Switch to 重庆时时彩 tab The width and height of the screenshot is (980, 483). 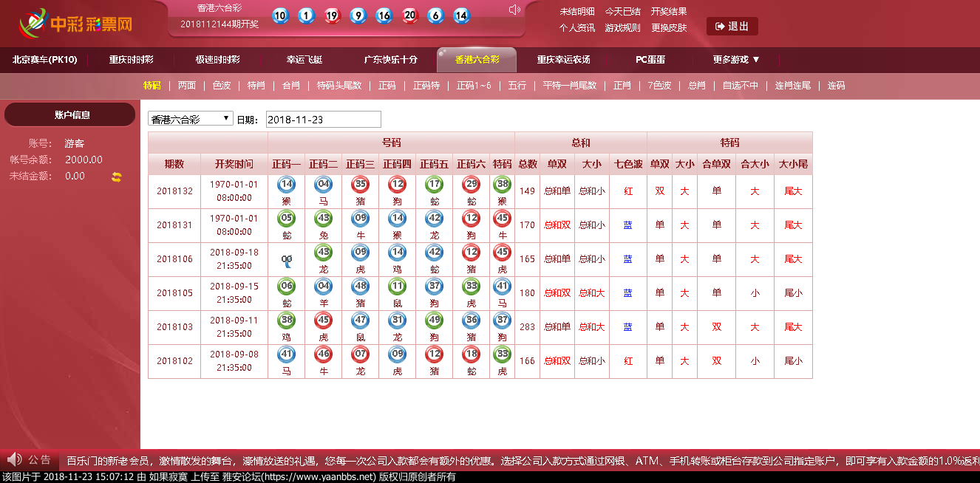132,60
